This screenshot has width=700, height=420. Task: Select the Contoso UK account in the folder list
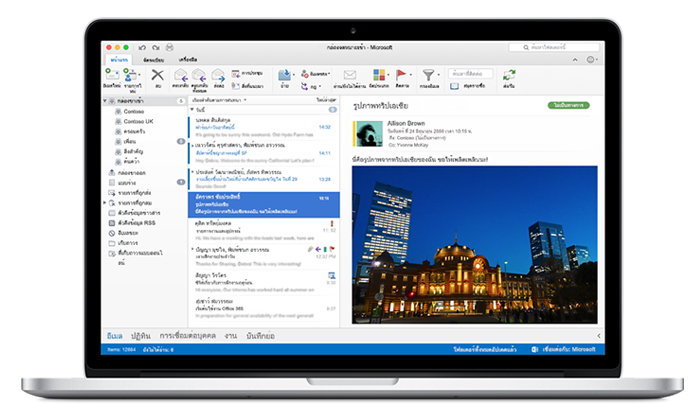[138, 121]
